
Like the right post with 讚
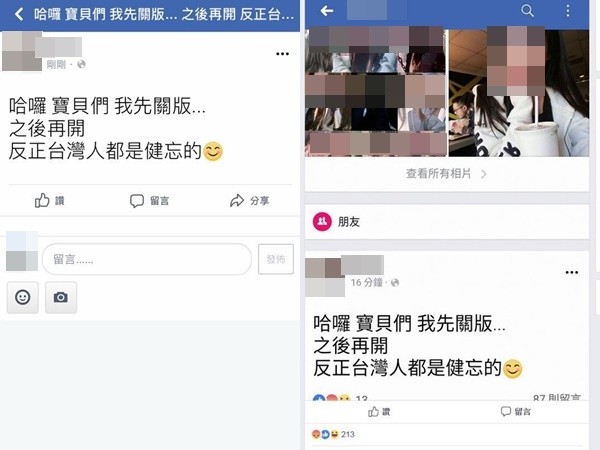tap(379, 412)
